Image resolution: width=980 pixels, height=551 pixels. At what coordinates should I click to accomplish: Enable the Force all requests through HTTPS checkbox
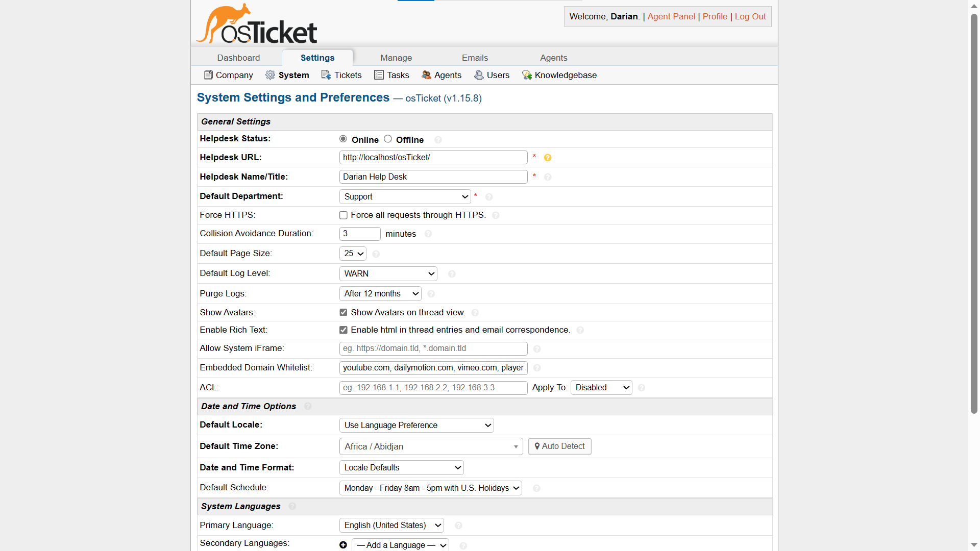(x=342, y=215)
